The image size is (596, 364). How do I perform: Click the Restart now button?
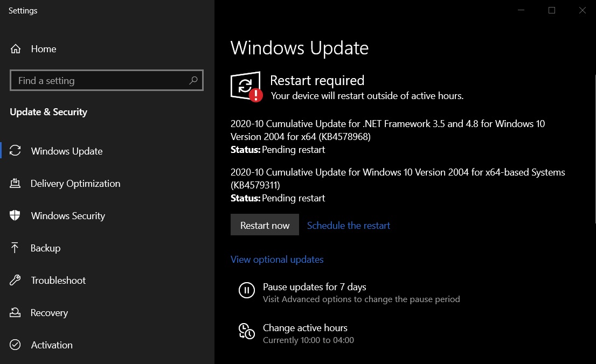265,225
